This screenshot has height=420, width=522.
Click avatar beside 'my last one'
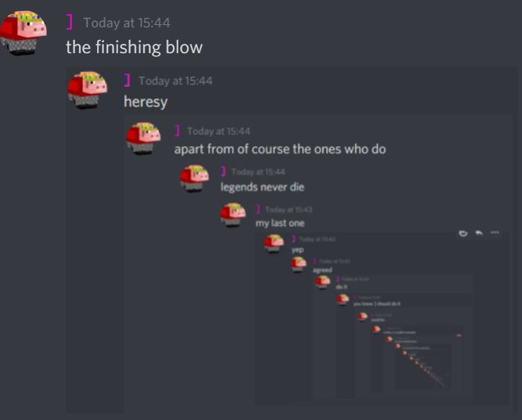tap(233, 214)
